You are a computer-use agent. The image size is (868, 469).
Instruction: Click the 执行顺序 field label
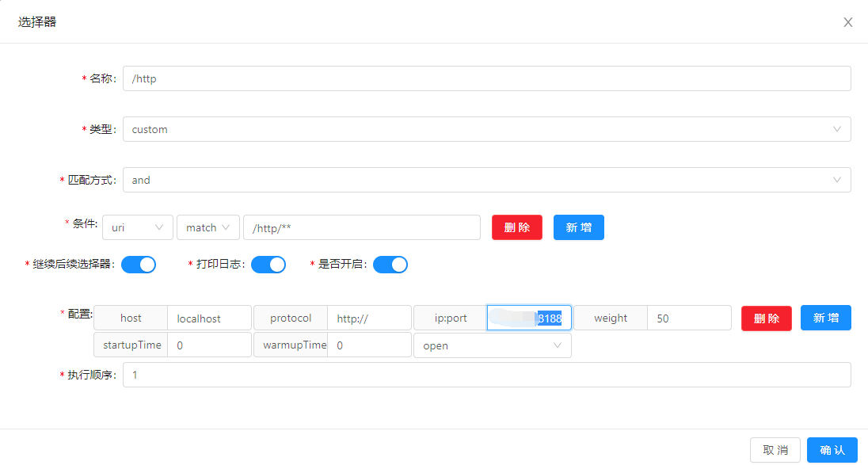pyautogui.click(x=91, y=376)
